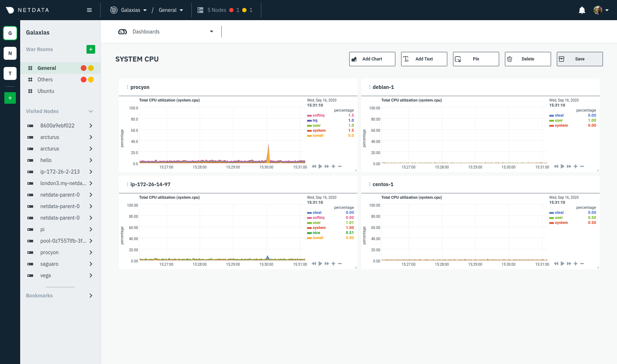Play the centos-1 chart

[x=563, y=264]
